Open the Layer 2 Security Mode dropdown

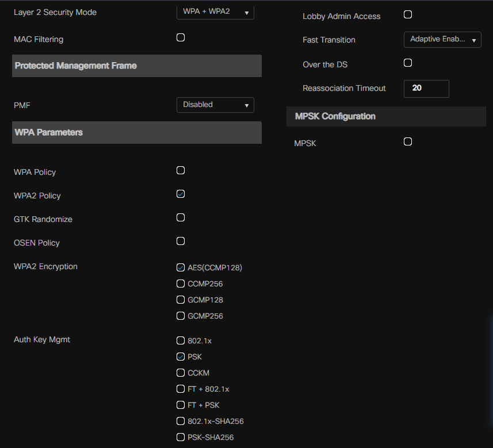(215, 12)
